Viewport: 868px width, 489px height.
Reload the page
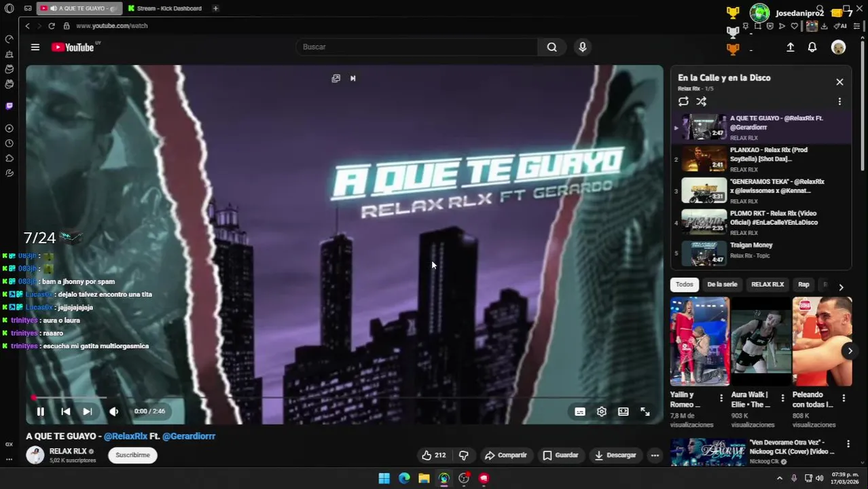(x=51, y=26)
